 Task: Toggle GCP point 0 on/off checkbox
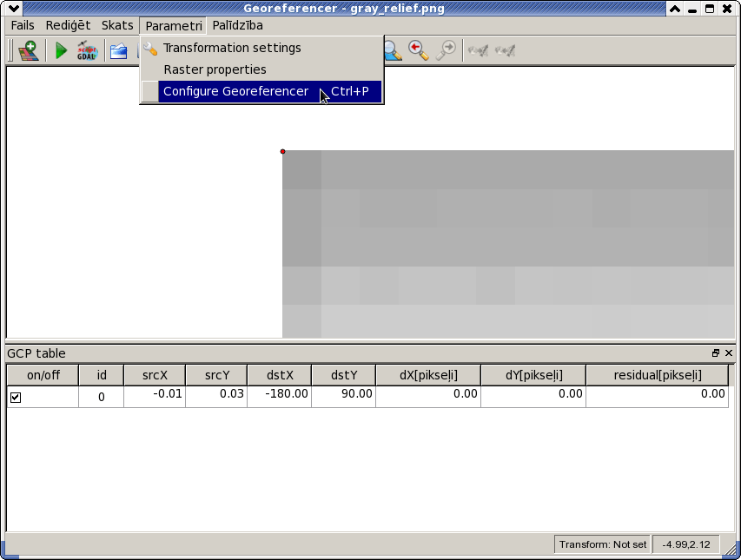pos(16,398)
